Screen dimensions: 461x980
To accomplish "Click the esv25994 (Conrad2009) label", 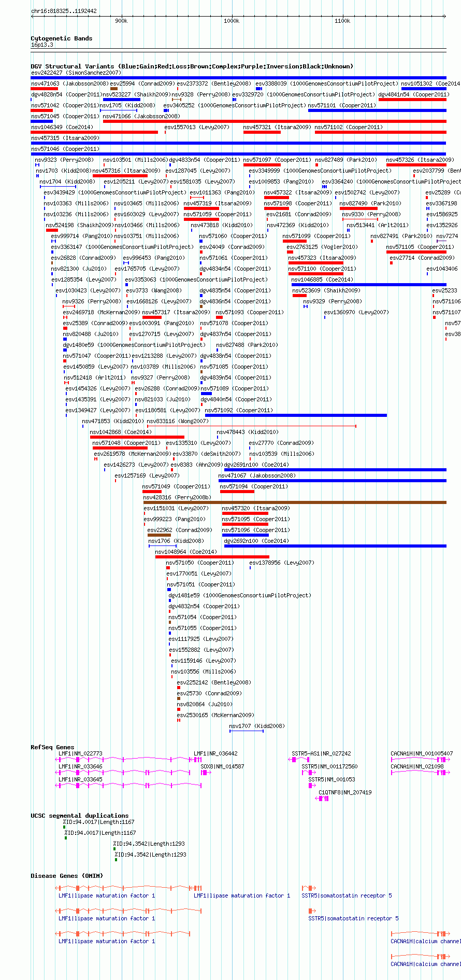I will coord(143,83).
